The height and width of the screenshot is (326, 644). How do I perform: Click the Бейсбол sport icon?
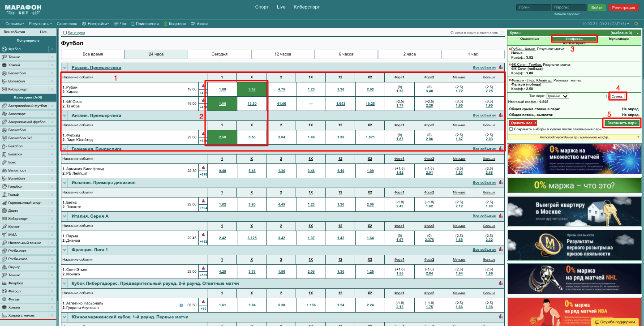pos(4,146)
